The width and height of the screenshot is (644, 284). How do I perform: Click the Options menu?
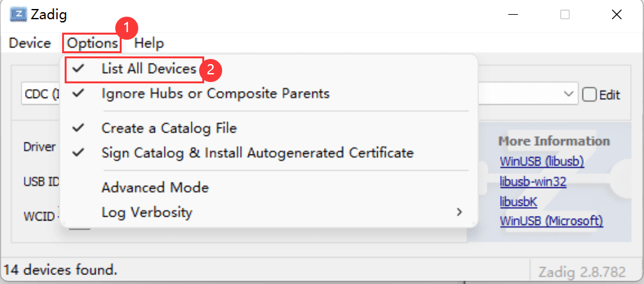(x=93, y=44)
